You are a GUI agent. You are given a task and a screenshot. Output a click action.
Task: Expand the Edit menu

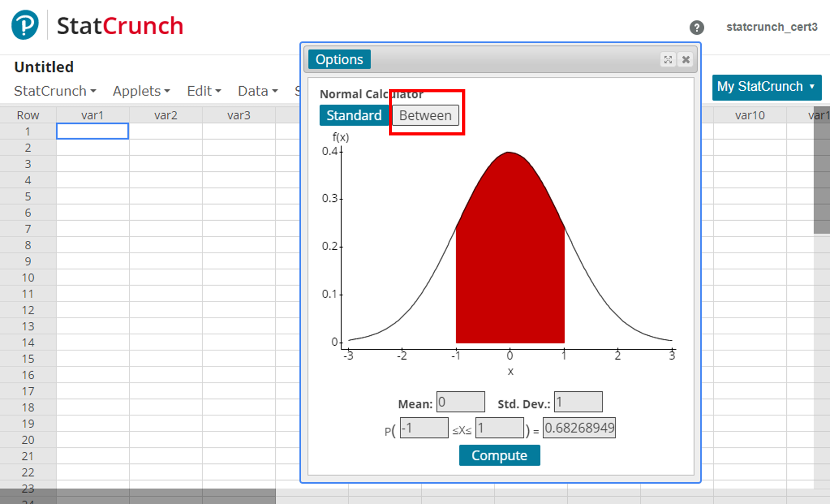pos(204,91)
